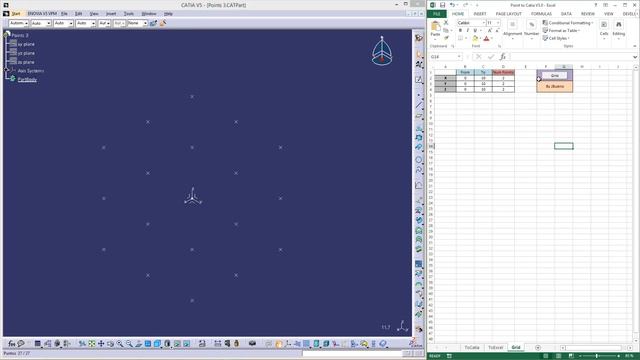Screen dimensions: 640x360
Task: Toggle Normal view button in Excel status bar
Action: point(546,356)
